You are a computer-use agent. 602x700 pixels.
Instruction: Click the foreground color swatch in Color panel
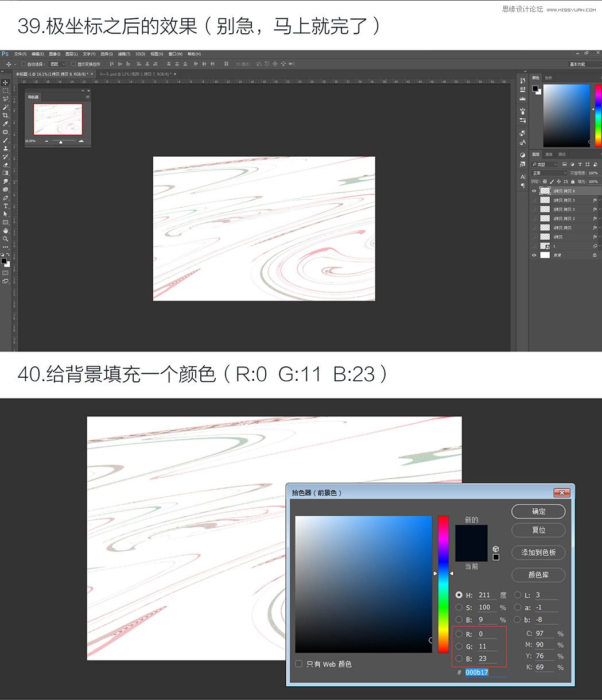535,88
